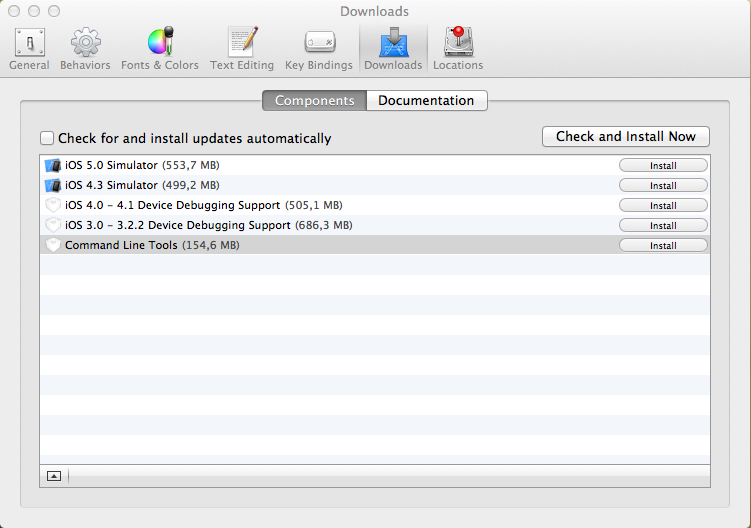Install the Command Line Tools

[663, 246]
